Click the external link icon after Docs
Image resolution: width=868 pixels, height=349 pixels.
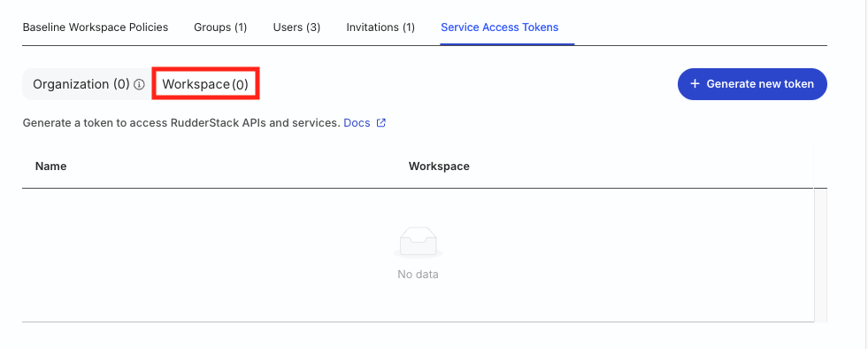(x=380, y=123)
